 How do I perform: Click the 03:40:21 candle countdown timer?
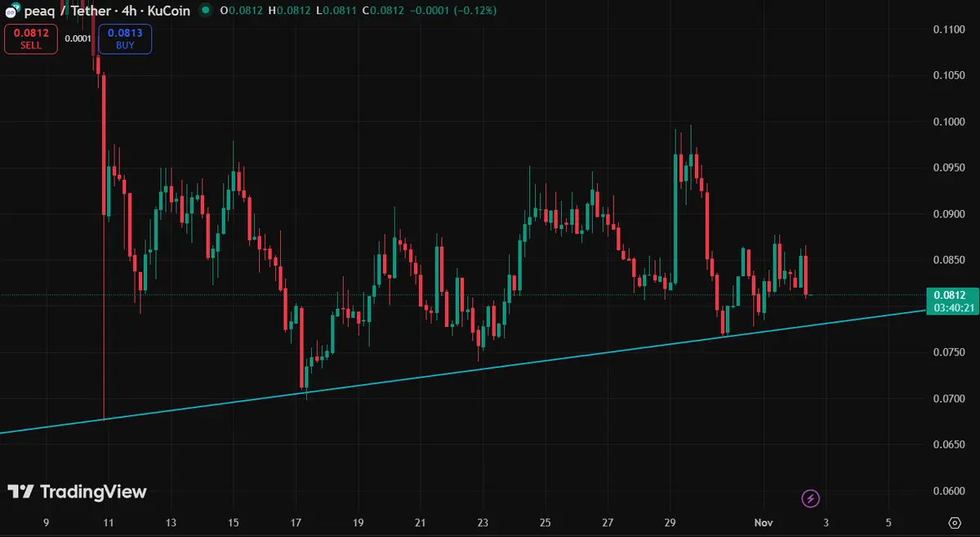(953, 308)
